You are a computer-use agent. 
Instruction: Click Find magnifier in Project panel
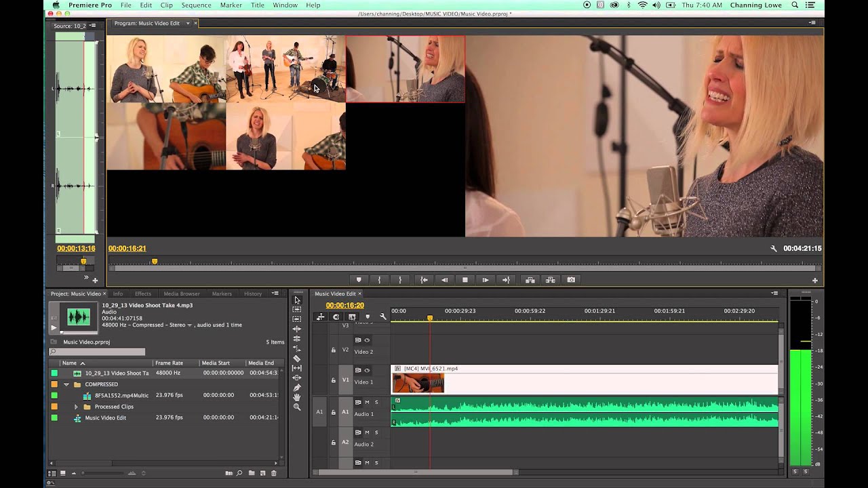[239, 473]
